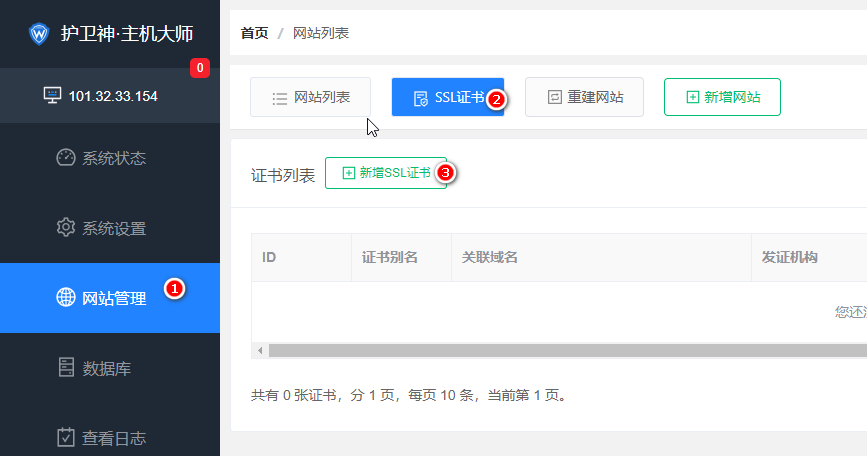867x456 pixels.
Task: Click the shield logo of 护卫神·主机大师
Action: [x=39, y=34]
